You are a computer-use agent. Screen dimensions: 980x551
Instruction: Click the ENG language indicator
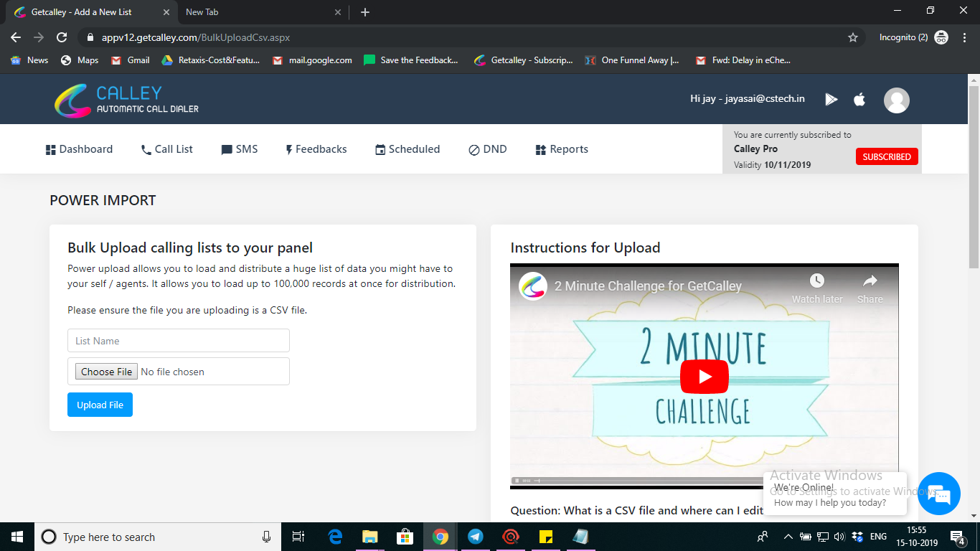click(878, 537)
